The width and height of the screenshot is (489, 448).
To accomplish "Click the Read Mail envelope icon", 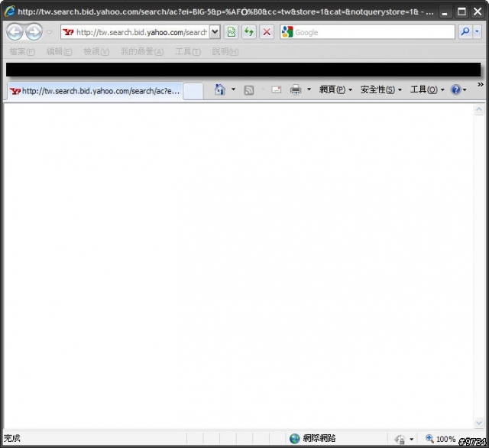I will [277, 90].
